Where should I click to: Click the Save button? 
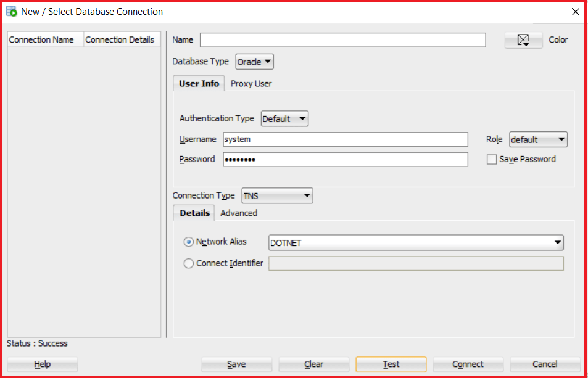[236, 364]
